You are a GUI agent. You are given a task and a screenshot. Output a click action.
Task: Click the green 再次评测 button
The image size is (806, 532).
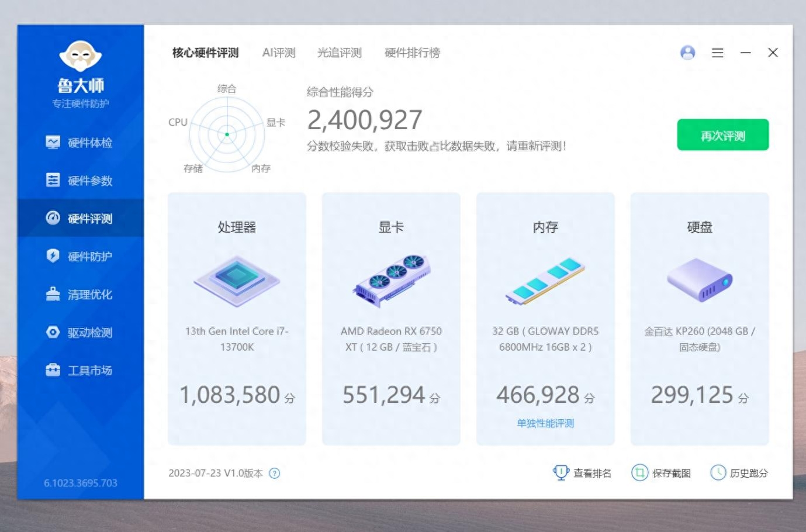click(x=723, y=135)
